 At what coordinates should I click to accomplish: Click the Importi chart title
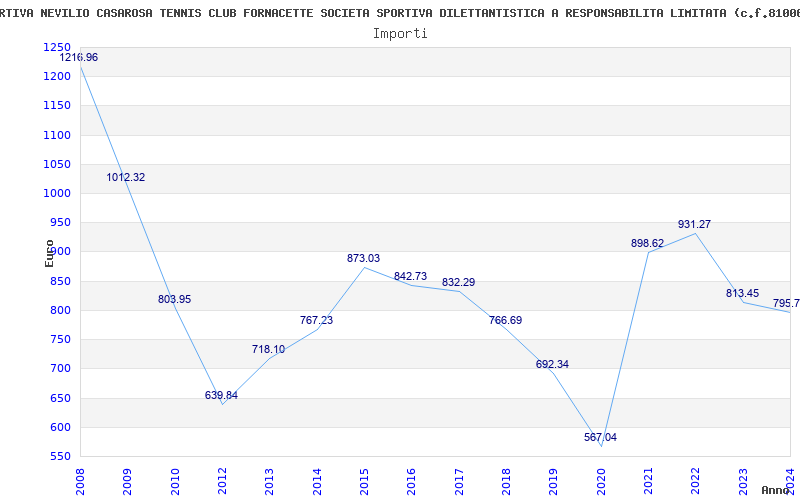point(400,34)
